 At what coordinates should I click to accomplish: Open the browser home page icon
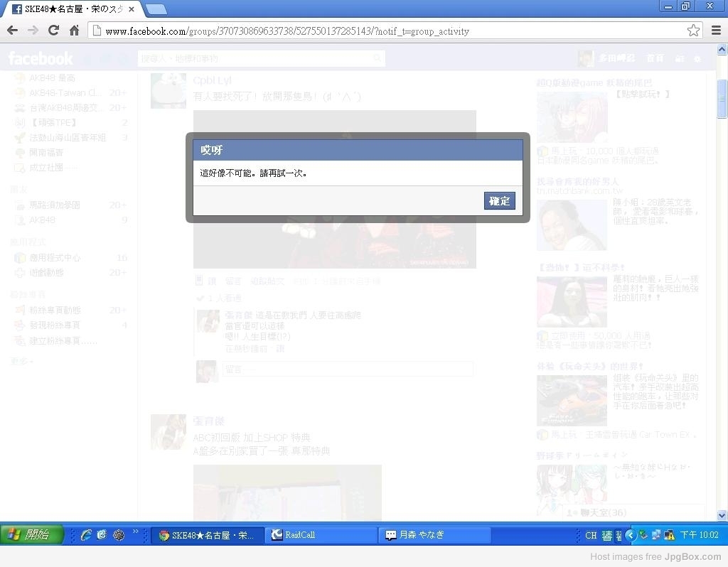74,31
